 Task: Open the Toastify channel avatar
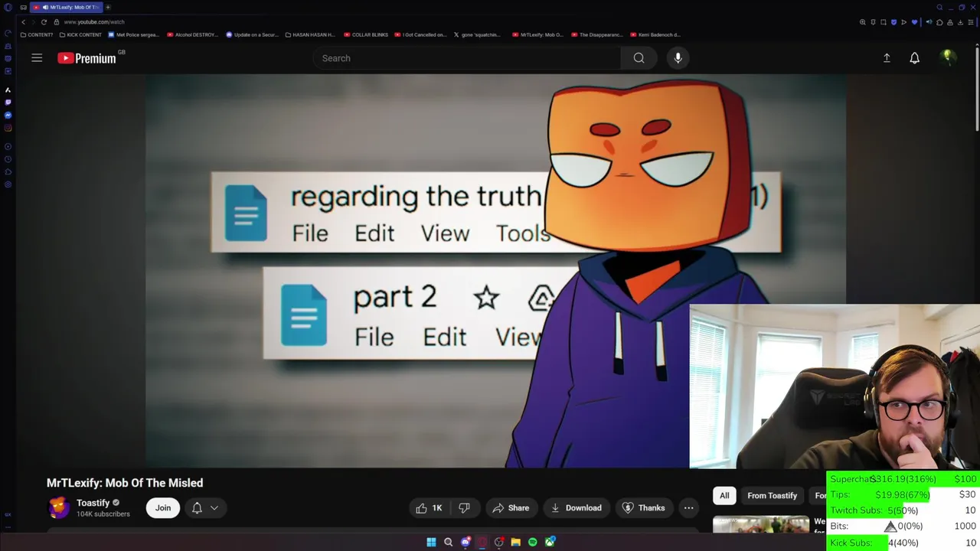pyautogui.click(x=59, y=508)
